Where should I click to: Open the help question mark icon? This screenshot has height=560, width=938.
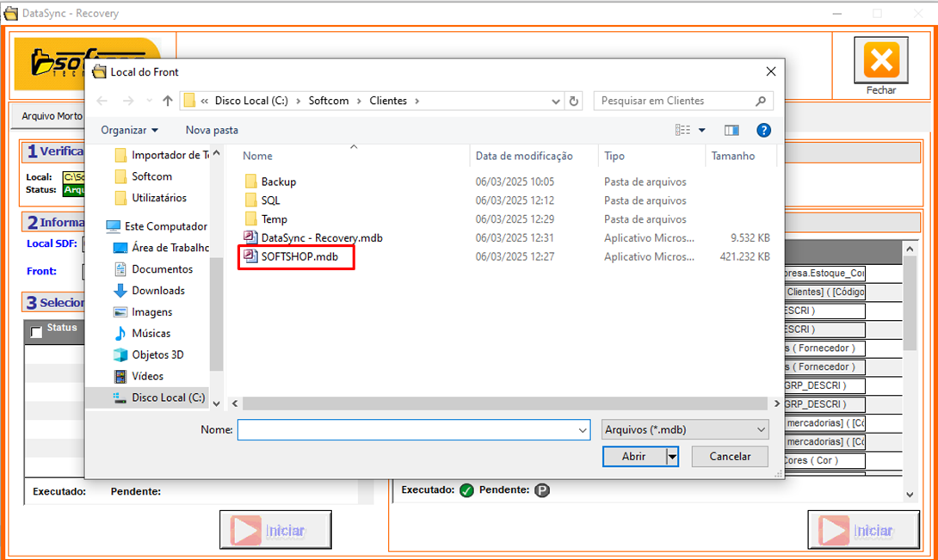coord(762,130)
